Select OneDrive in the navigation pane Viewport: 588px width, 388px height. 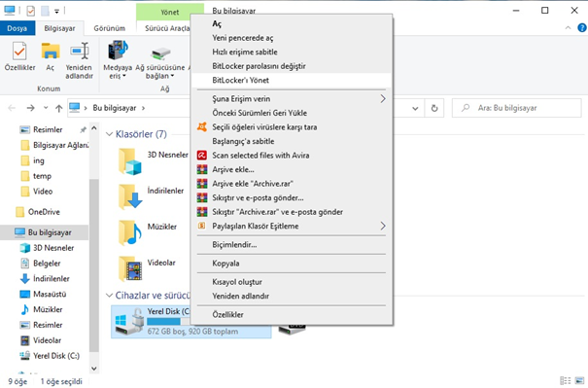[x=38, y=212]
